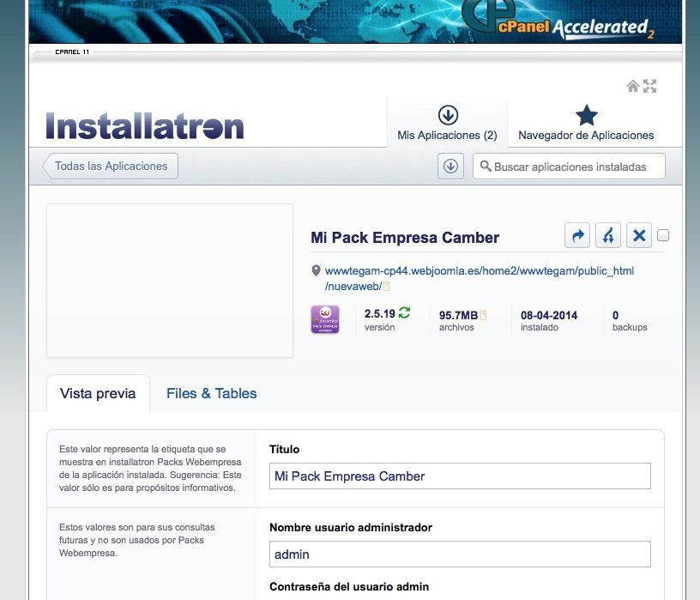The width and height of the screenshot is (700, 600).
Task: Open Mis Aplicaciones (2) tab
Action: pyautogui.click(x=447, y=123)
